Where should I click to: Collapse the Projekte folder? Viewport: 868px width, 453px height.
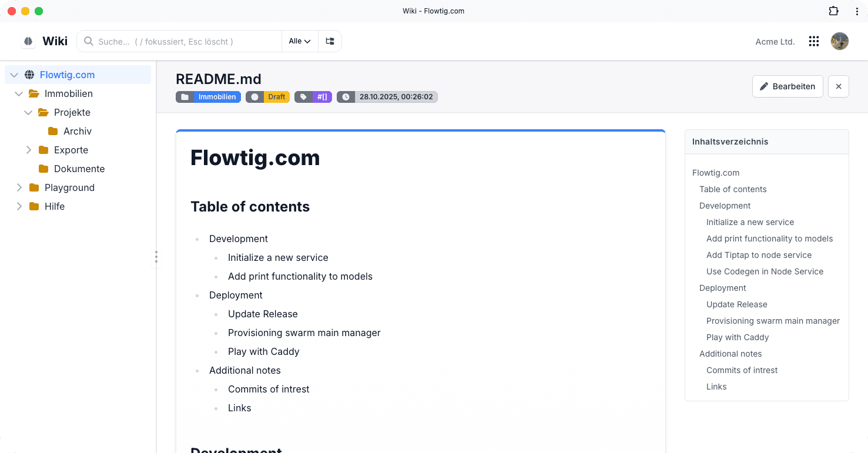coord(28,112)
